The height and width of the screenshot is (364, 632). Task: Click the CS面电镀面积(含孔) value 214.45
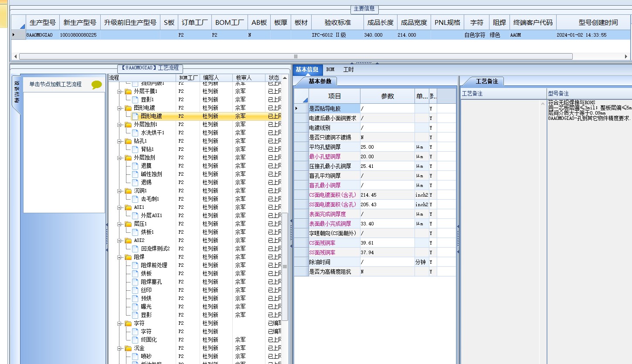pyautogui.click(x=387, y=195)
